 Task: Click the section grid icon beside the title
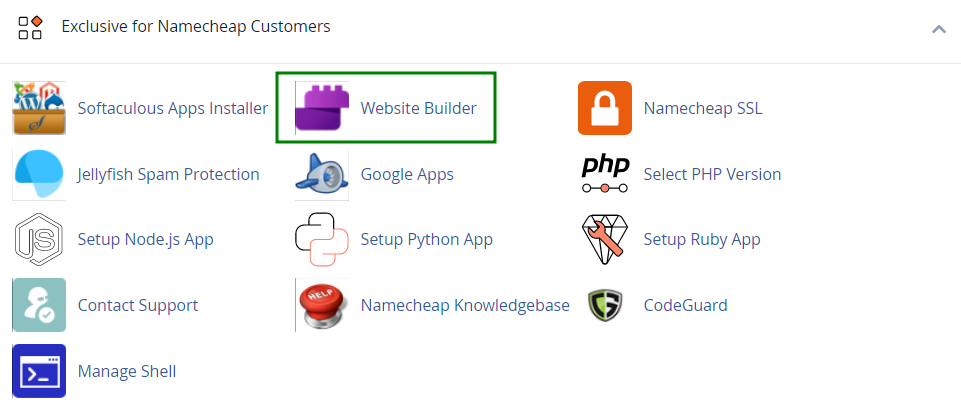(x=30, y=27)
